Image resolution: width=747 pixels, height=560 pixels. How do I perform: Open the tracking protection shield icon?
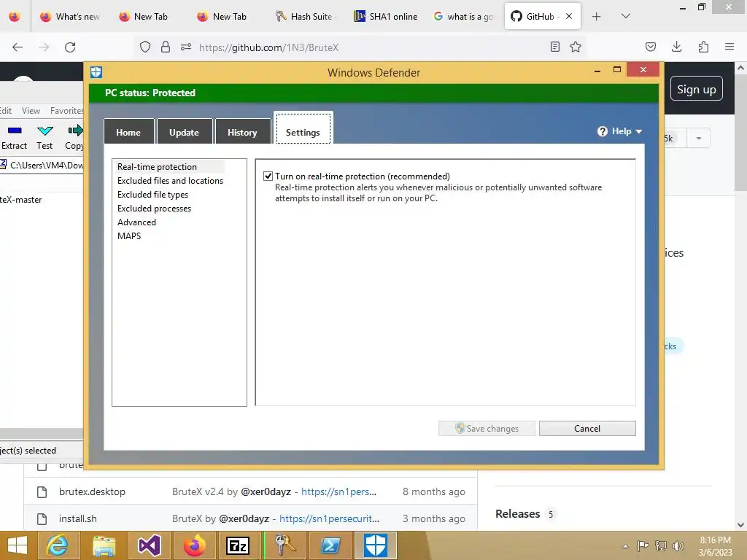click(145, 47)
